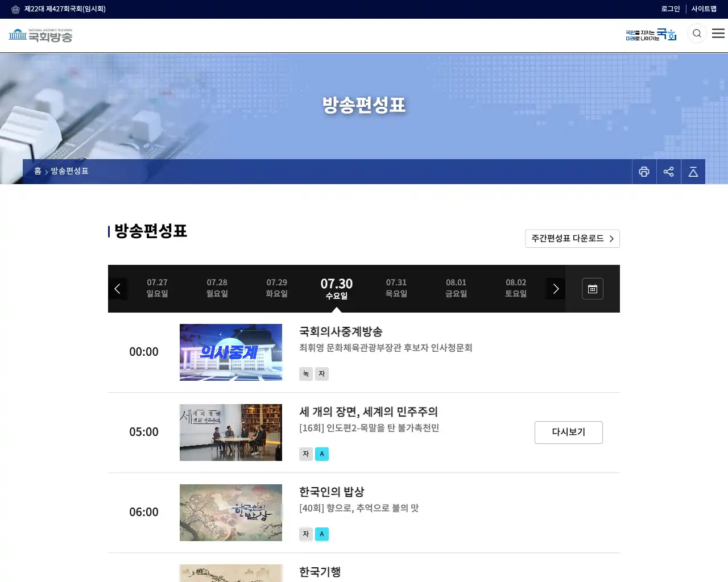728x582 pixels.
Task: Click the 국회 slogan logo near search
Action: click(651, 35)
